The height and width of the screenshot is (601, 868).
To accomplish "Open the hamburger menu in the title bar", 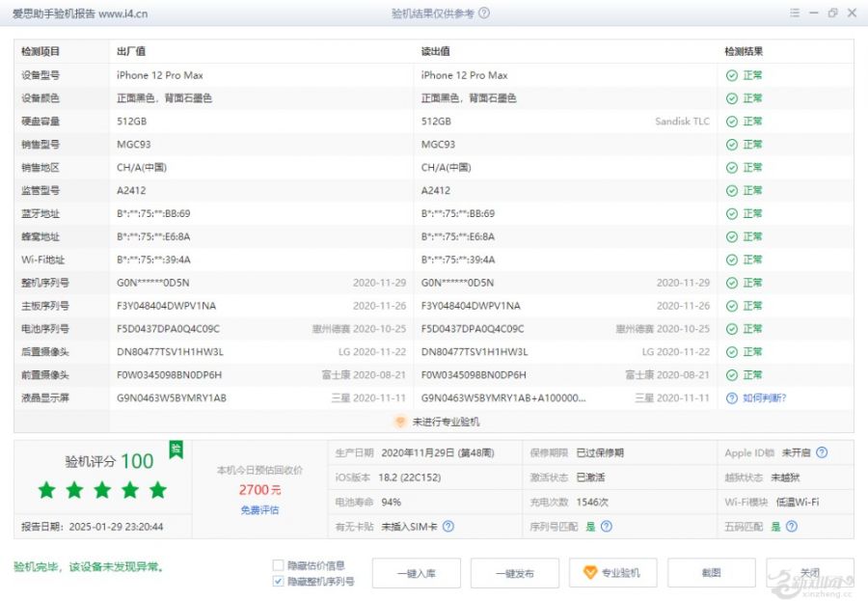I will pyautogui.click(x=795, y=13).
